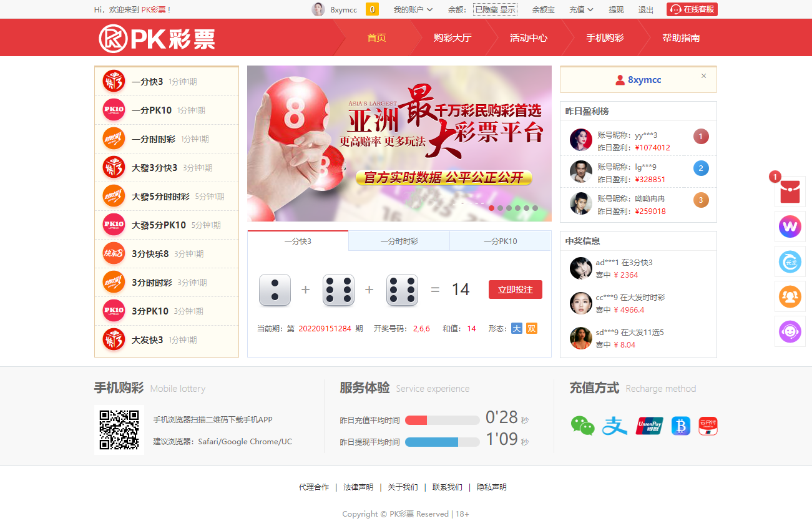The width and height of the screenshot is (812, 526).
Task: Open the 法律声明 footer link
Action: (x=358, y=487)
